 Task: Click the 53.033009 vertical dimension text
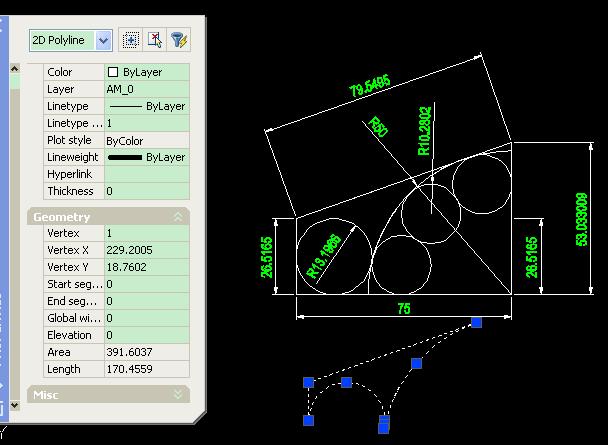(x=582, y=219)
